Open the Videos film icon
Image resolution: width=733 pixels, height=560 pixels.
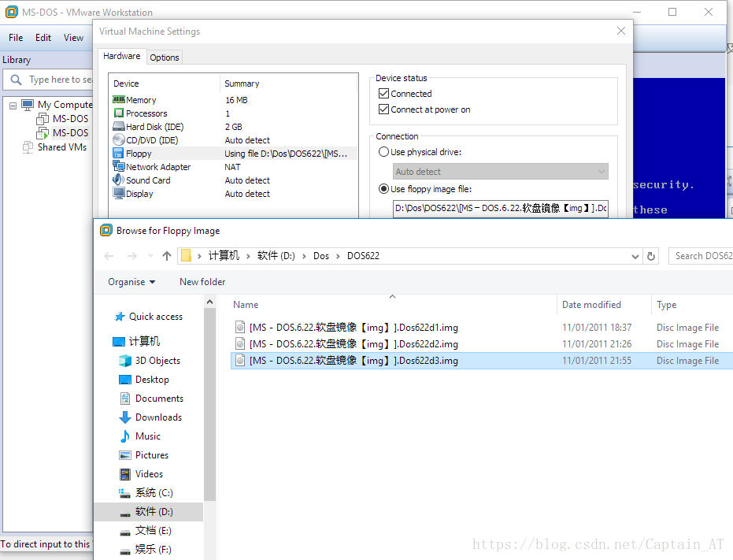(125, 474)
